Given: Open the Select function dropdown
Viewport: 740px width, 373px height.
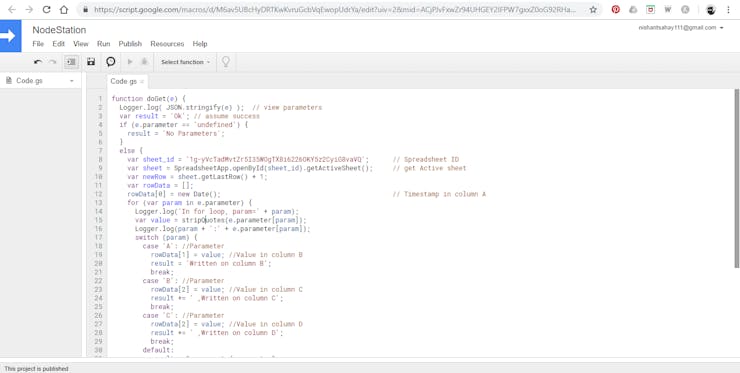Looking at the screenshot, I should click(x=185, y=62).
